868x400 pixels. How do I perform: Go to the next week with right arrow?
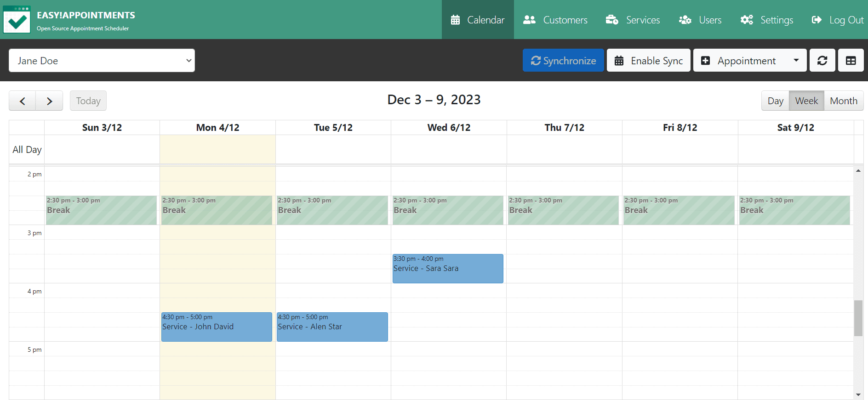(49, 101)
